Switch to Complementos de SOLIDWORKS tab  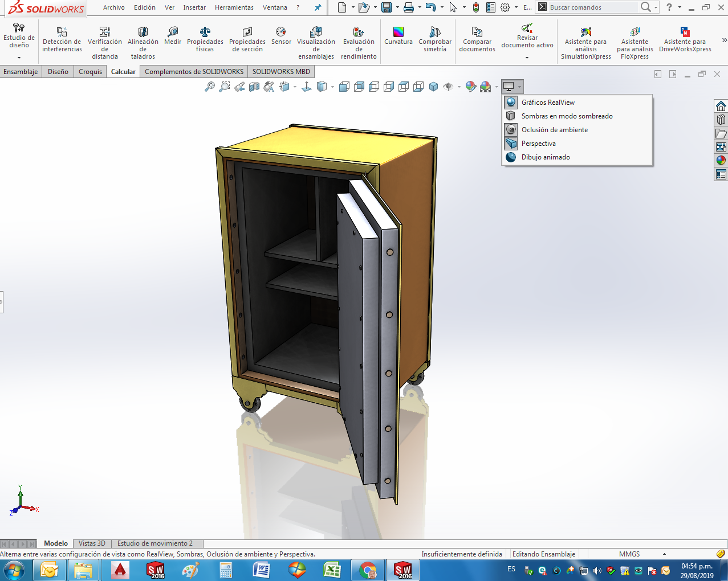194,72
